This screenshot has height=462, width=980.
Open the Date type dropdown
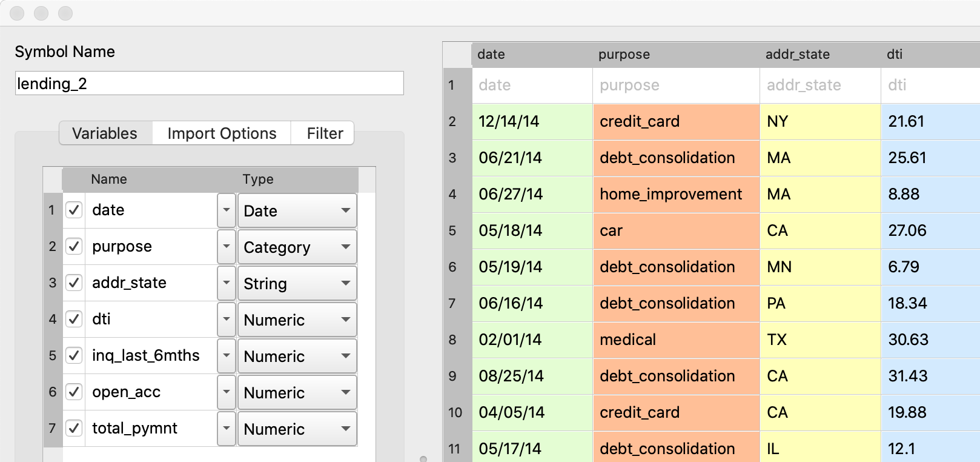pyautogui.click(x=297, y=210)
